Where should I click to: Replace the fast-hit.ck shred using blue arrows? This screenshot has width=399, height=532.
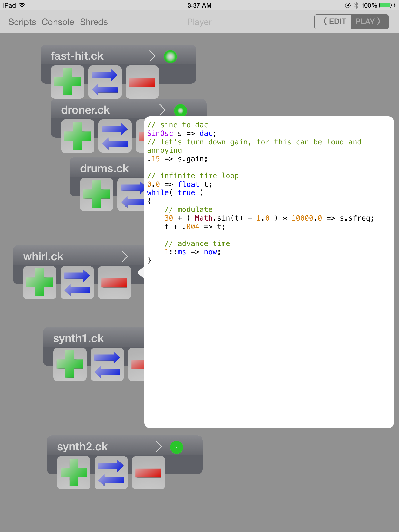click(105, 82)
